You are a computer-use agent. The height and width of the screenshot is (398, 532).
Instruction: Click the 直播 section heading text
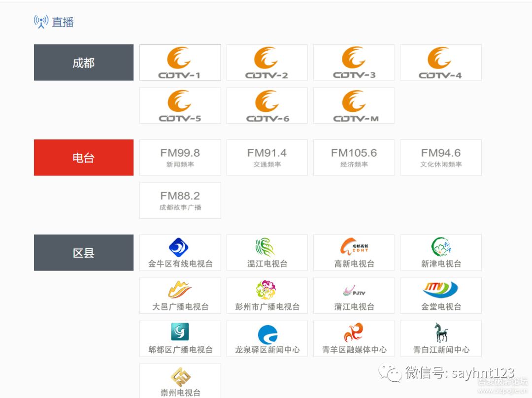[63, 22]
